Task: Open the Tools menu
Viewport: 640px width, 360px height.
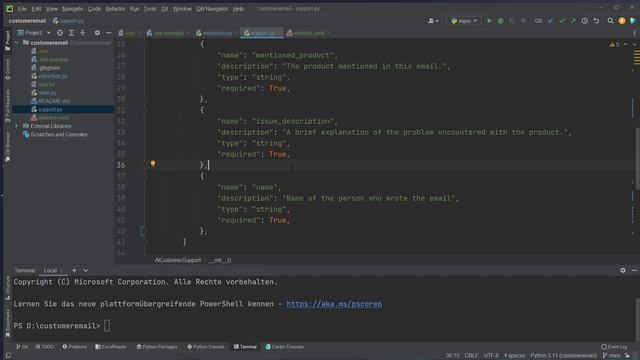Action: point(150,9)
